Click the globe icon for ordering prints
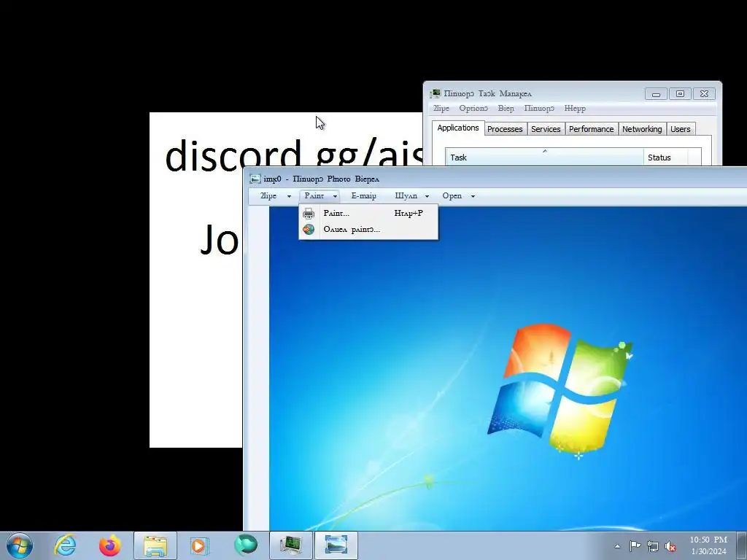Screen dimensions: 747x560 309,230
